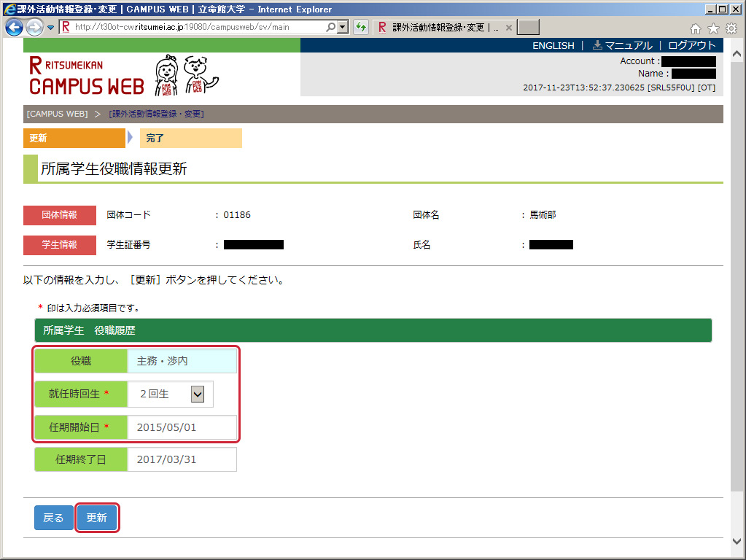Open Favorites star icon
This screenshot has width=746, height=560.
(713, 28)
